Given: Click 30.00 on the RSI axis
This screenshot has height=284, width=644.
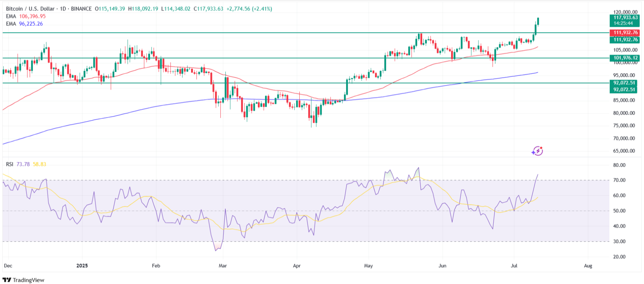Looking at the screenshot, I should 619,242.
